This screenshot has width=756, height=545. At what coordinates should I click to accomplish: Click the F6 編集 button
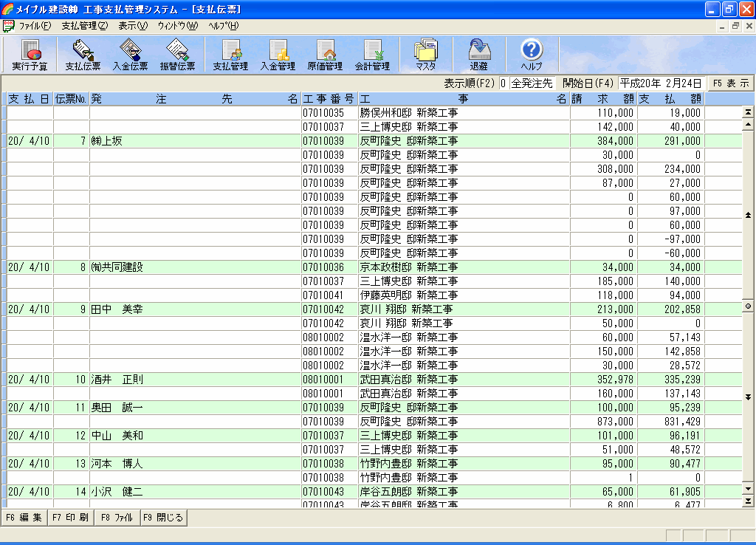tap(24, 518)
